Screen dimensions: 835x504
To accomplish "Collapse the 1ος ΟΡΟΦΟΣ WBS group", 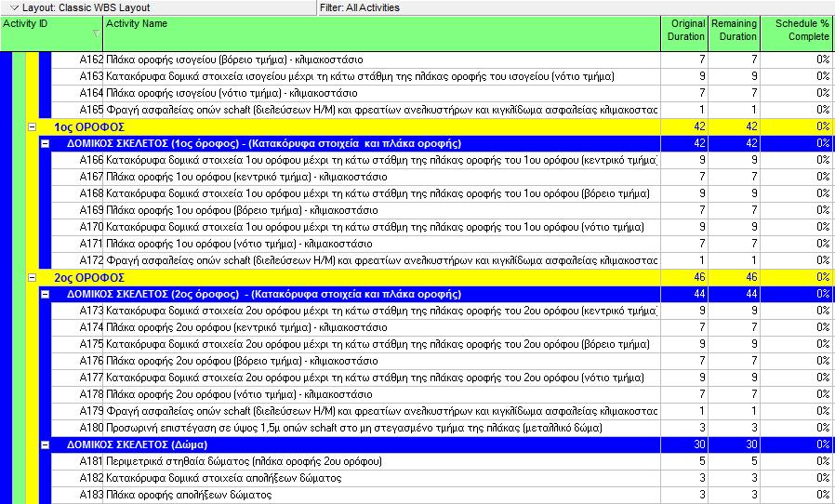I will pos(32,126).
